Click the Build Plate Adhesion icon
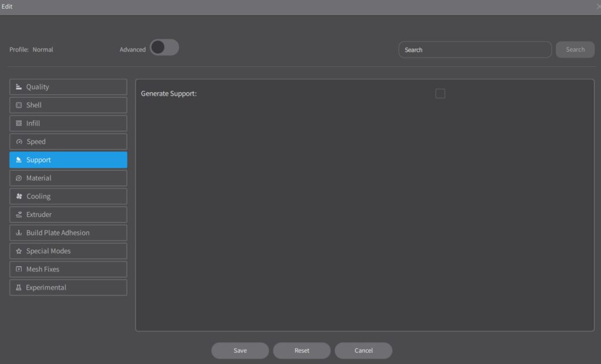This screenshot has height=364, width=601. (x=19, y=233)
